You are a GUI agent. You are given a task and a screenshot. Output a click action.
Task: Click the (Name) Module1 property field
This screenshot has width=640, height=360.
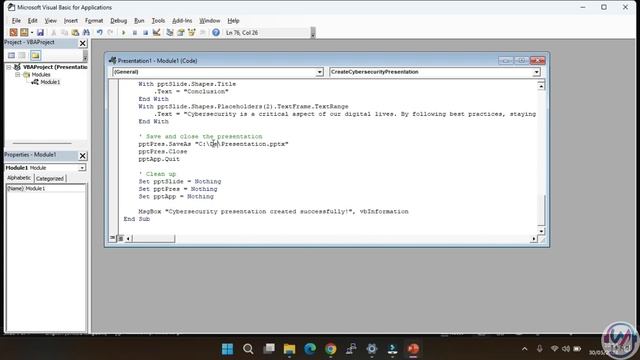(46, 189)
